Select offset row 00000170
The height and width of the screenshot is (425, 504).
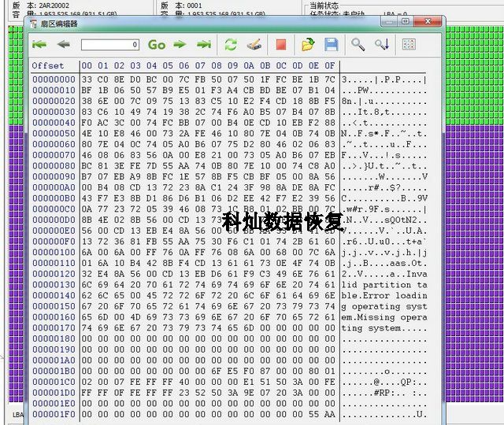coord(54,328)
